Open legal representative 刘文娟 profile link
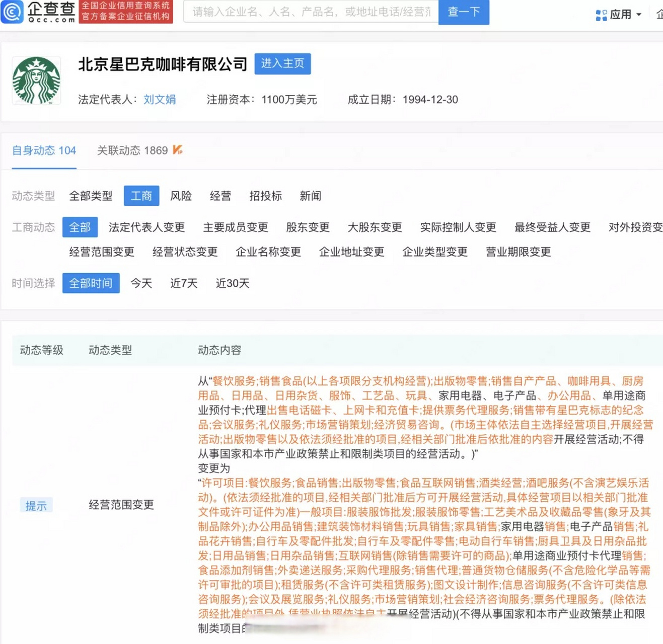Image resolution: width=663 pixels, height=644 pixels. tap(160, 99)
